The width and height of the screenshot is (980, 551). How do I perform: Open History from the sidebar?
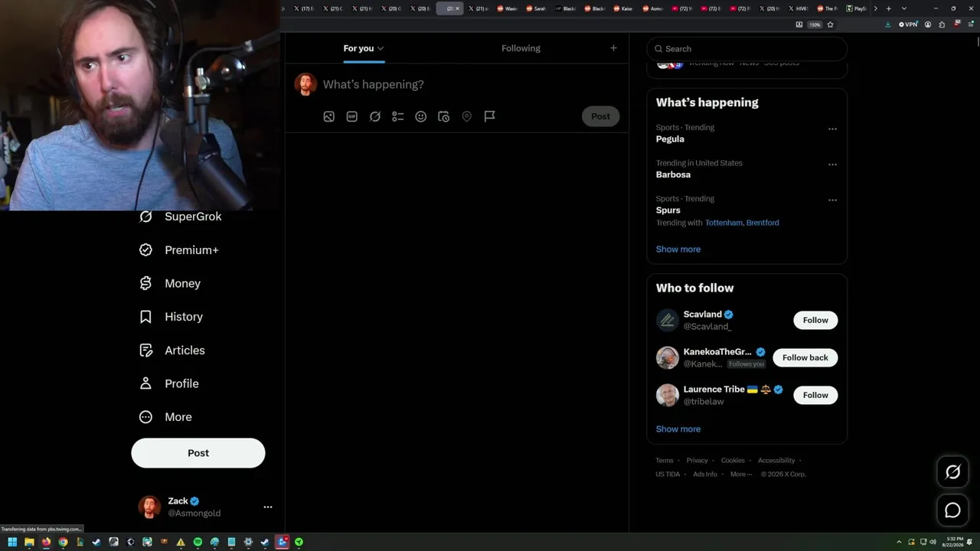pyautogui.click(x=171, y=317)
